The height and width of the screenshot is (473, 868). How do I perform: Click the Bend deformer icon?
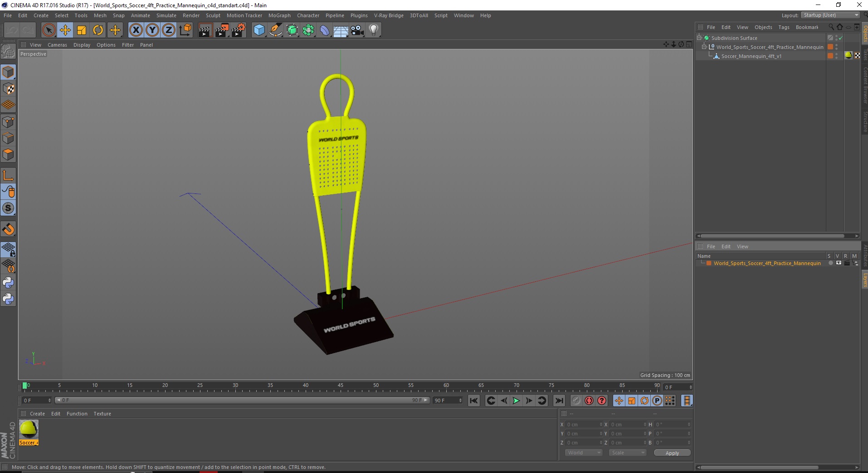pyautogui.click(x=325, y=30)
